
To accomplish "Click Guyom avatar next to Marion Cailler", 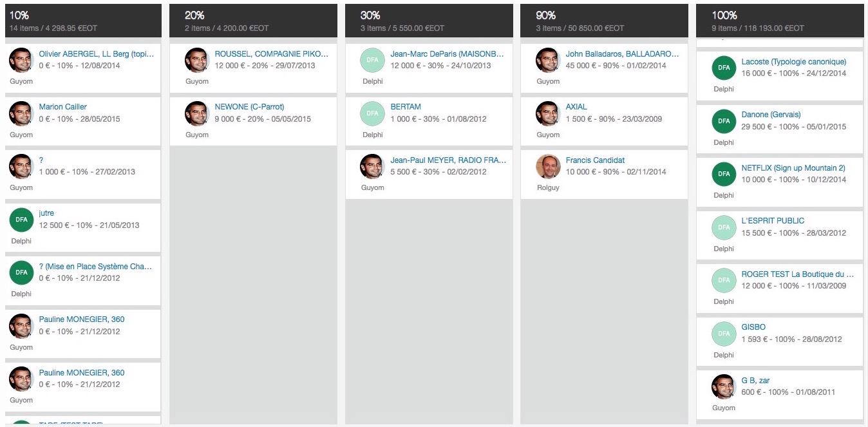I will pos(21,113).
